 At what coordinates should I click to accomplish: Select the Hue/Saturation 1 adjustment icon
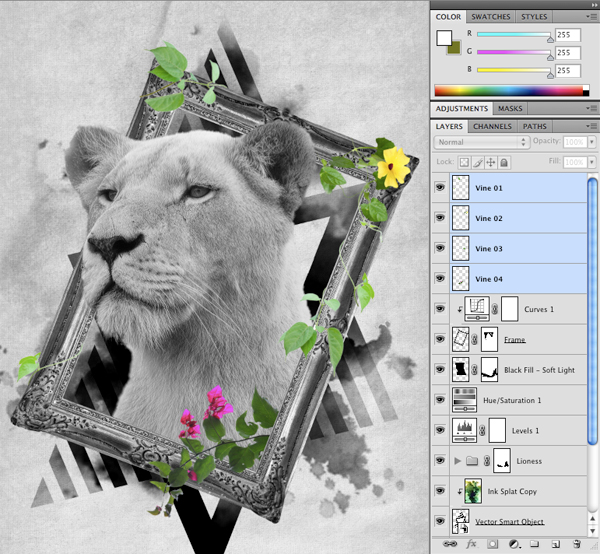465,400
